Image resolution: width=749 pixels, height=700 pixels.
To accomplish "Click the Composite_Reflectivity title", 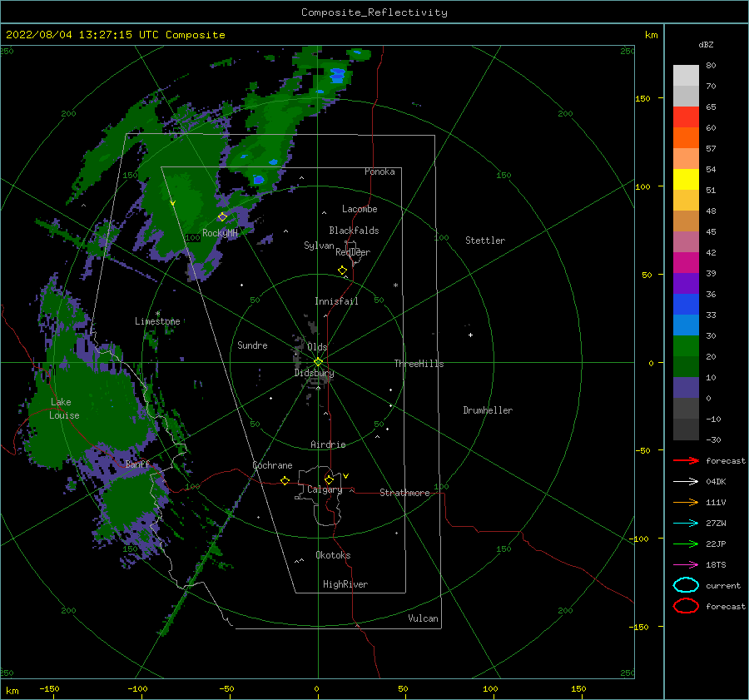I will (374, 12).
